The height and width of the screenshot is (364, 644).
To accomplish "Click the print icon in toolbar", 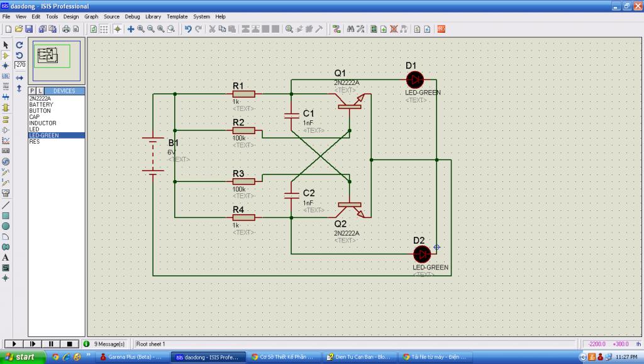I will [x=65, y=29].
